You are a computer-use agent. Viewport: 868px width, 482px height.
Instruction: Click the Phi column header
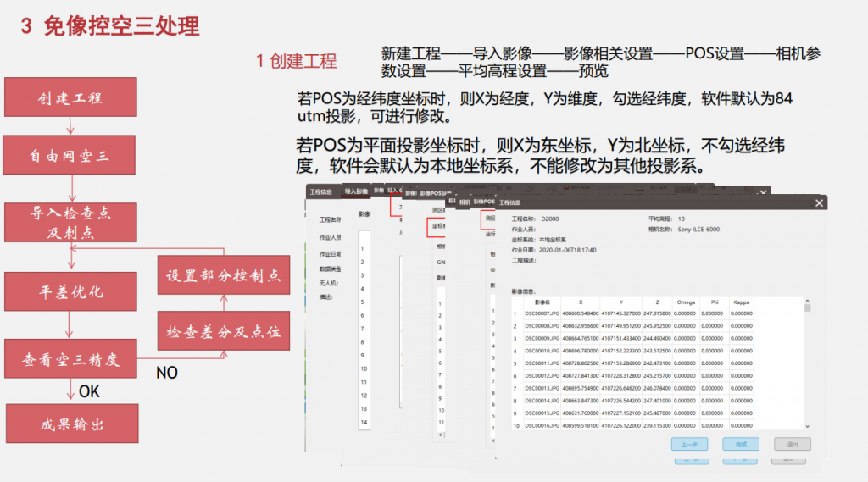click(714, 302)
